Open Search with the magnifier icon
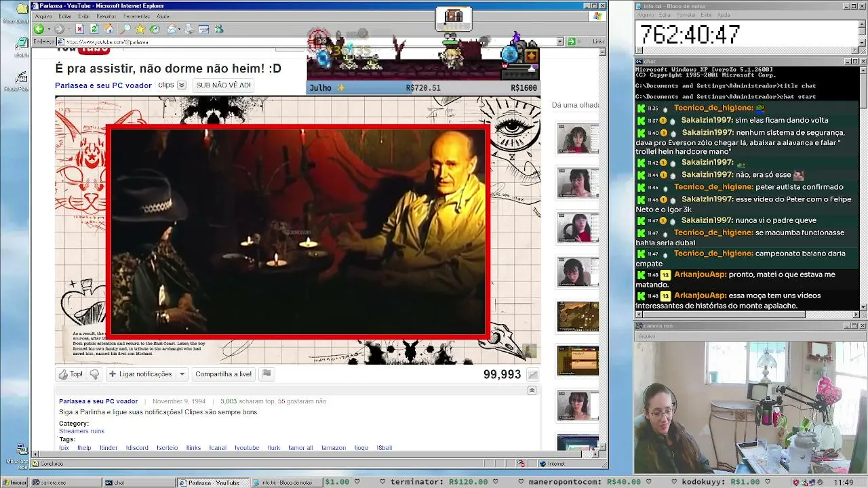 [x=125, y=29]
